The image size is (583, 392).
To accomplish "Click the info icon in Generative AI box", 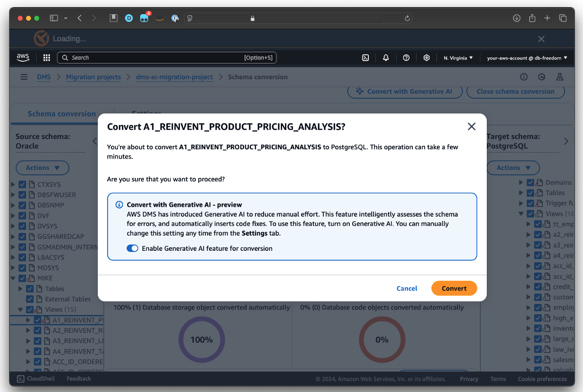I will tap(119, 205).
